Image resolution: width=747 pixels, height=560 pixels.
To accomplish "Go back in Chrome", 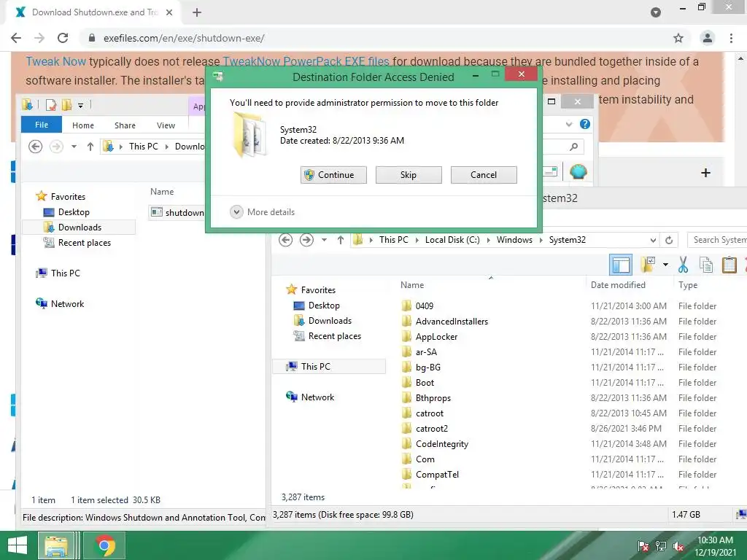I will 16,38.
